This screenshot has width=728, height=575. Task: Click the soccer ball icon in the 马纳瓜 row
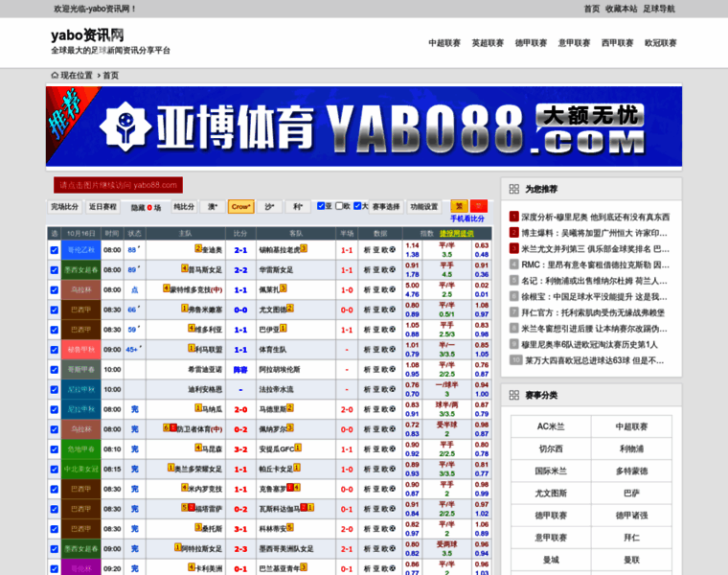(393, 409)
